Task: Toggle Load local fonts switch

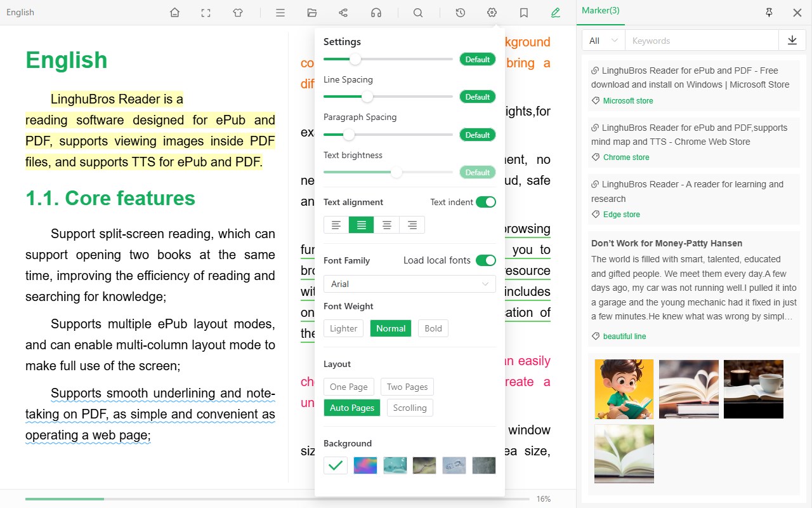Action: pyautogui.click(x=486, y=260)
